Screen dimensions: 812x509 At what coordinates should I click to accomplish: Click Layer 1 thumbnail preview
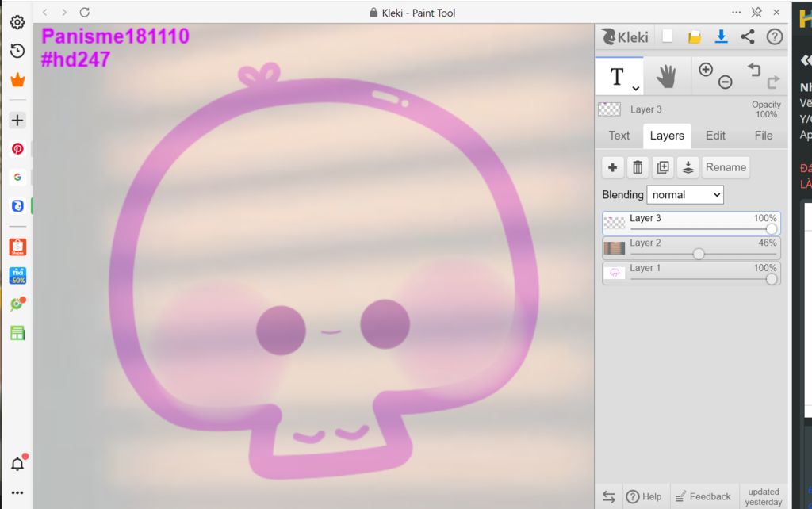[x=615, y=273]
